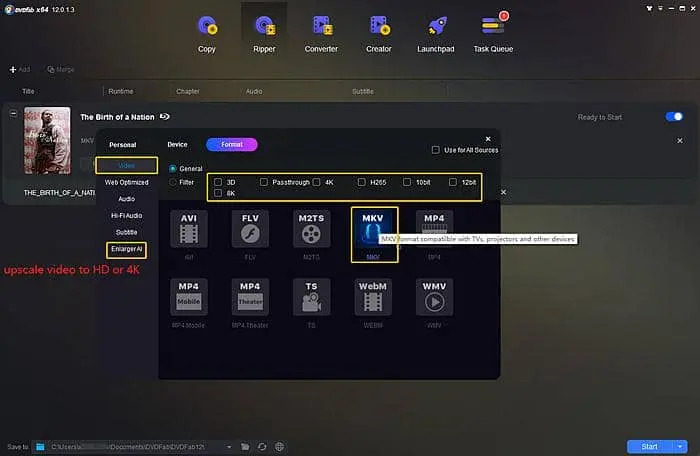The width and height of the screenshot is (700, 456).
Task: Select the Enlarger AI category
Action: 126,249
